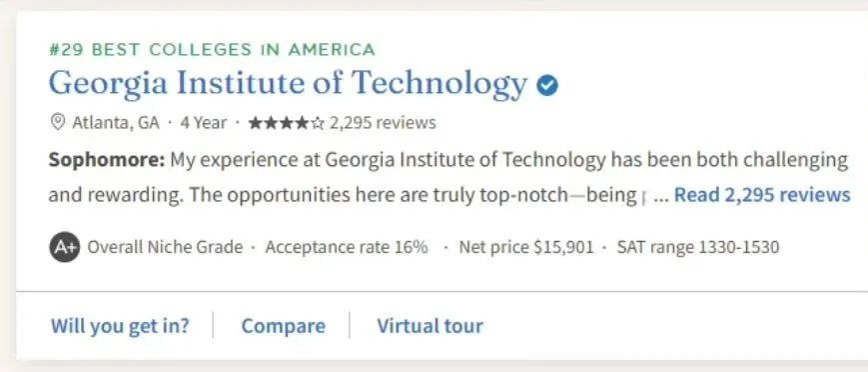Viewport: 868px width, 372px height.
Task: Click the Net price $15,901 stat
Action: coord(525,247)
